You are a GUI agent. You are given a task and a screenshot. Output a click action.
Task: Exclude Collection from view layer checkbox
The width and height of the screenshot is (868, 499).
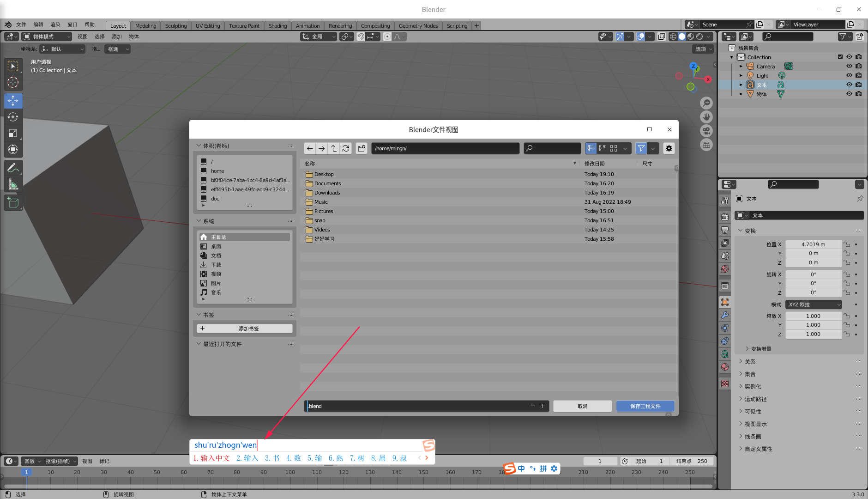click(x=840, y=57)
